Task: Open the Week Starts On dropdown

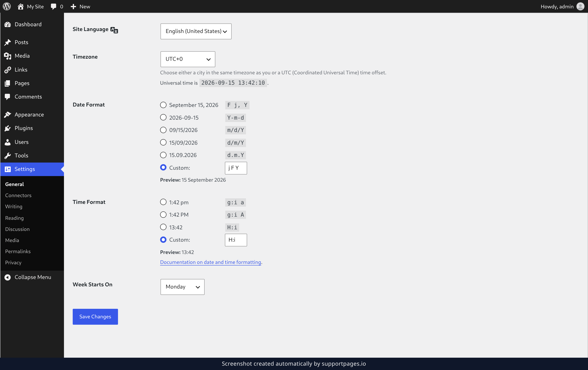Action: click(x=182, y=287)
